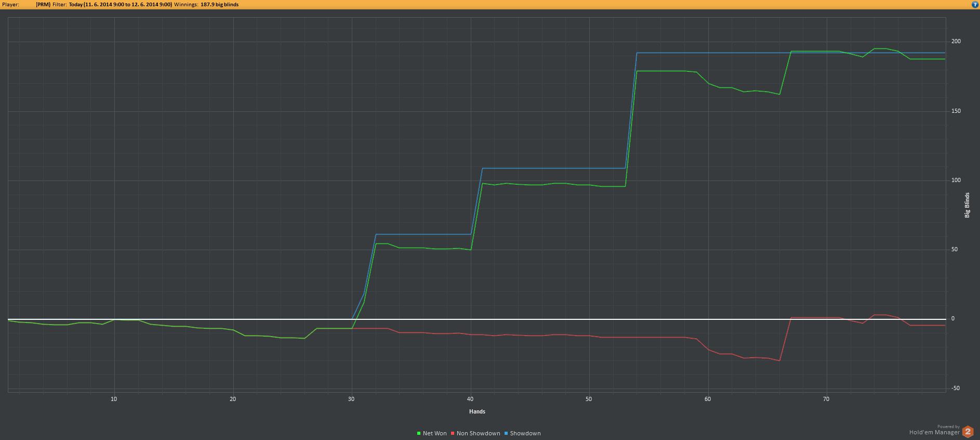Click the blue Showdown legend square
This screenshot has height=440, width=980.
[506, 433]
